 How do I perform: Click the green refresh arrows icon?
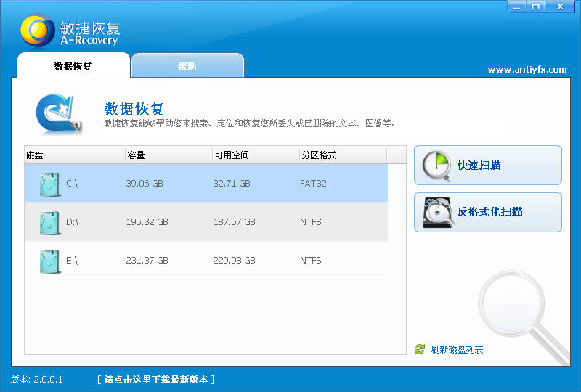pyautogui.click(x=419, y=350)
